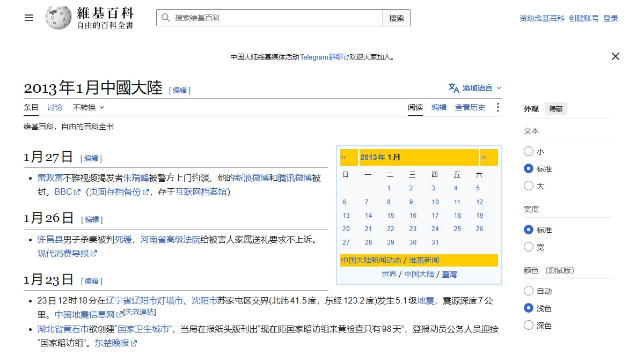Click external-link icon after 东楚晚报
The height and width of the screenshot is (362, 644).
pos(134,343)
